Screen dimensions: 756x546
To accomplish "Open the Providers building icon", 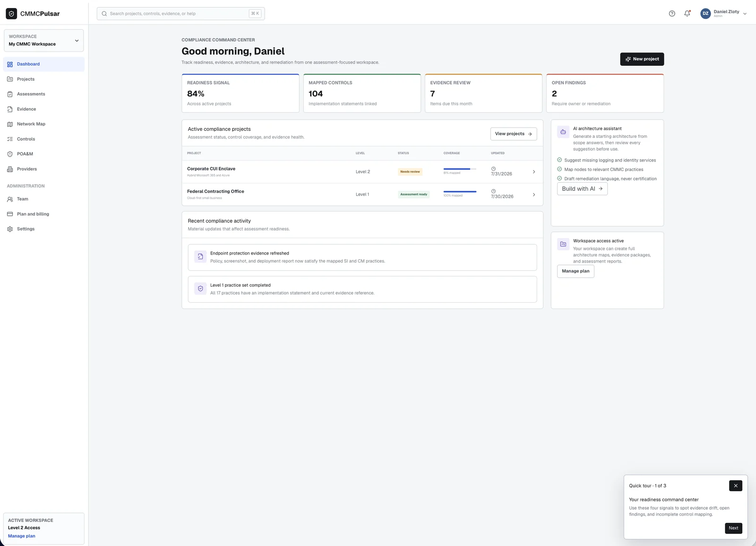I will [10, 169].
